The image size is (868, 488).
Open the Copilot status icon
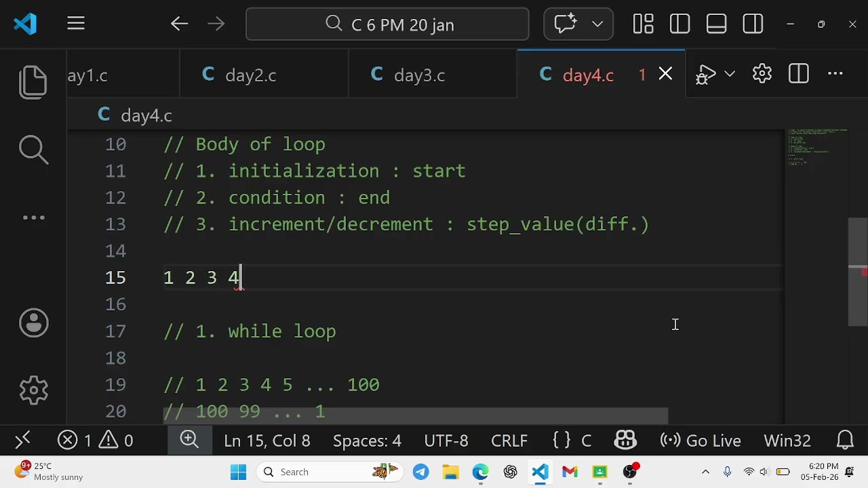click(625, 441)
